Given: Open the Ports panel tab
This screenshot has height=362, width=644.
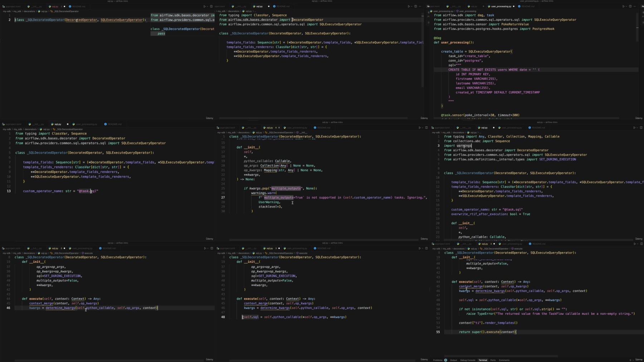Looking at the screenshot, I should (493, 360).
